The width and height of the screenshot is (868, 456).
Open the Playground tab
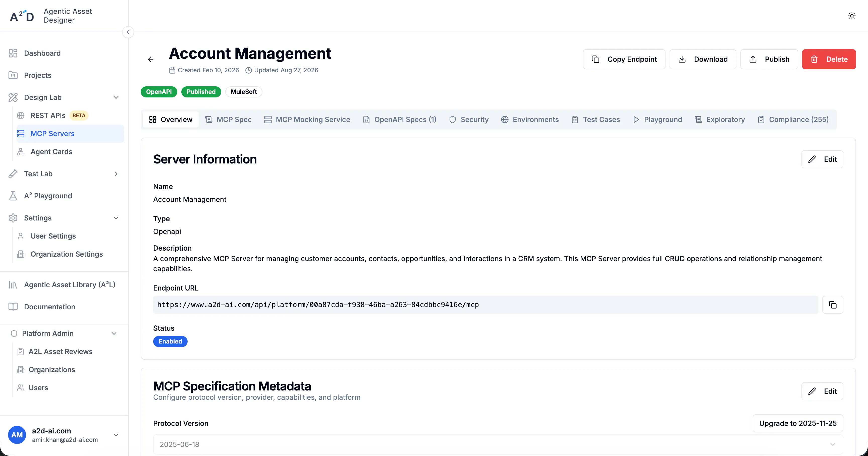tap(657, 120)
